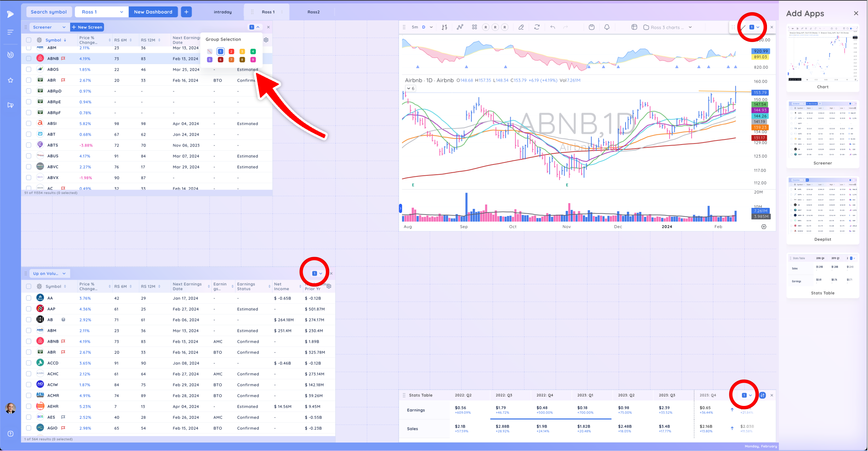Open Screener column settings gear beside Symbol

[x=39, y=40]
